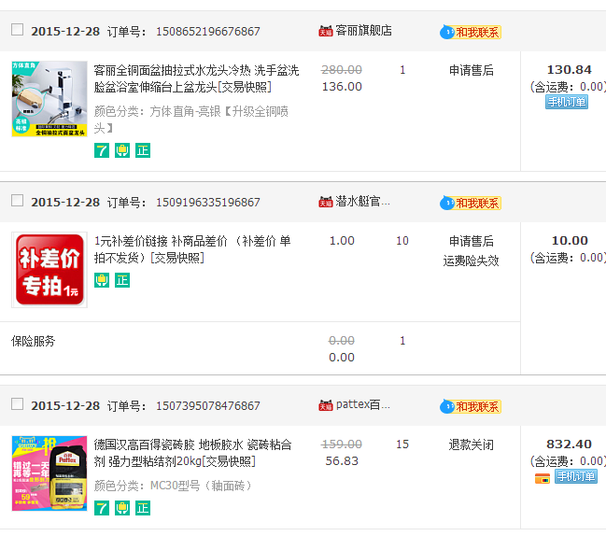Select the checkbox for order 1509196335196867
The image size is (606, 536).
pos(17,201)
